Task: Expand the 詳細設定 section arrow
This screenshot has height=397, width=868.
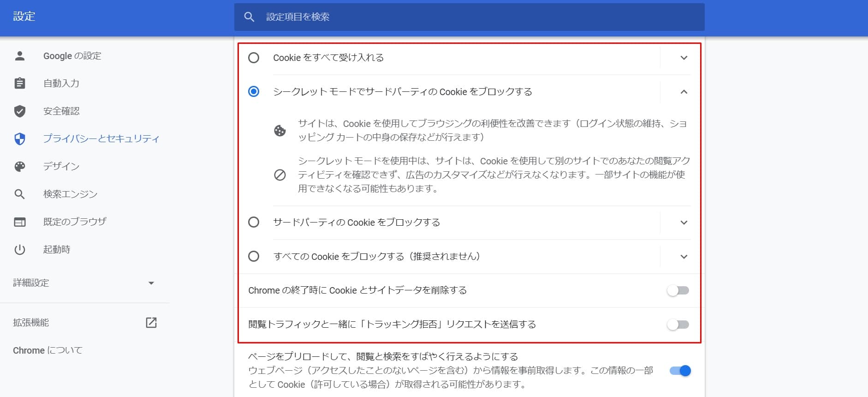Action: (x=151, y=283)
